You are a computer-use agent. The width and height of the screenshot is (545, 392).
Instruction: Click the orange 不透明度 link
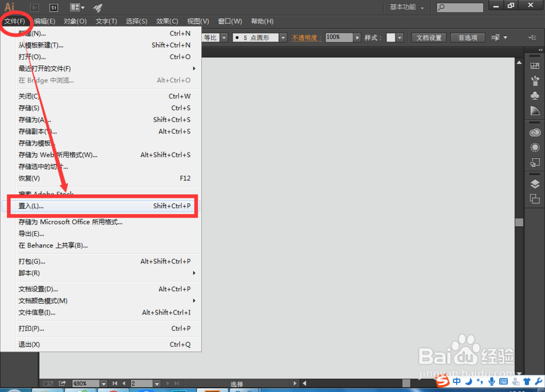coord(307,38)
